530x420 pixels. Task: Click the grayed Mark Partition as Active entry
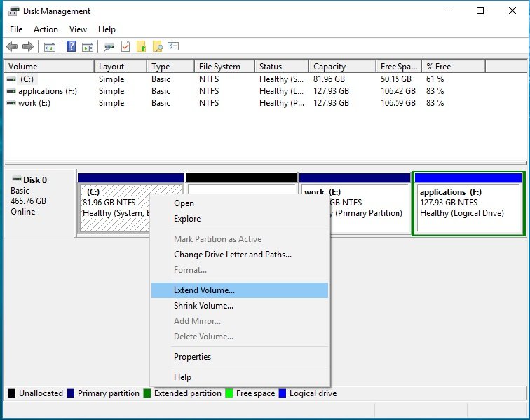click(x=239, y=239)
